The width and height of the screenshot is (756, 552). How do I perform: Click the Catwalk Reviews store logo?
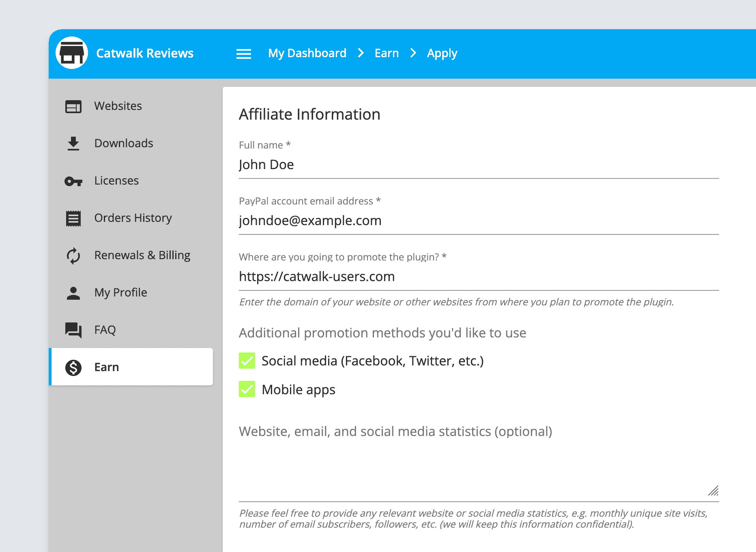pos(72,53)
